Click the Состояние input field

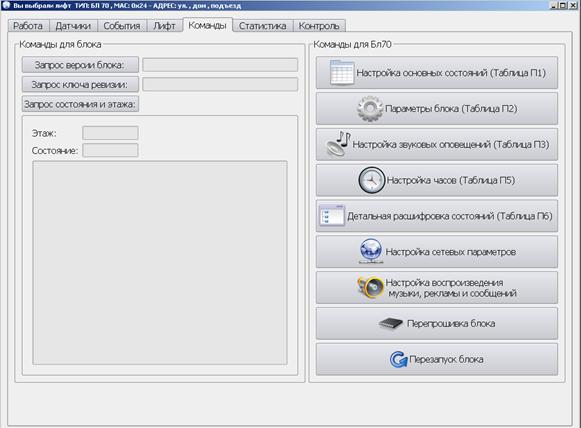110,150
